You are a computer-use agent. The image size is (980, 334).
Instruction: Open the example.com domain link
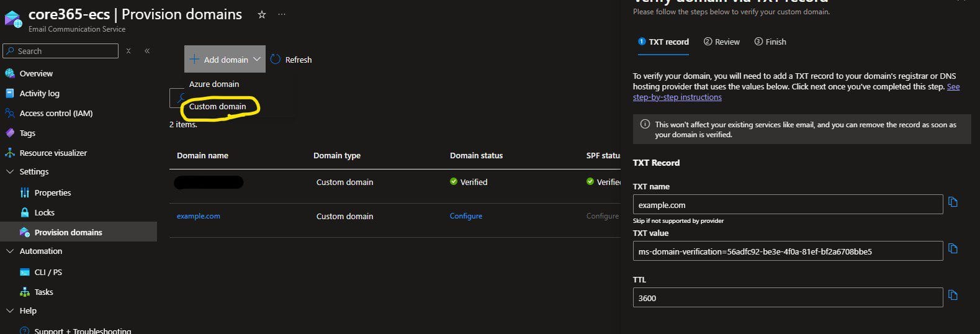pyautogui.click(x=199, y=216)
